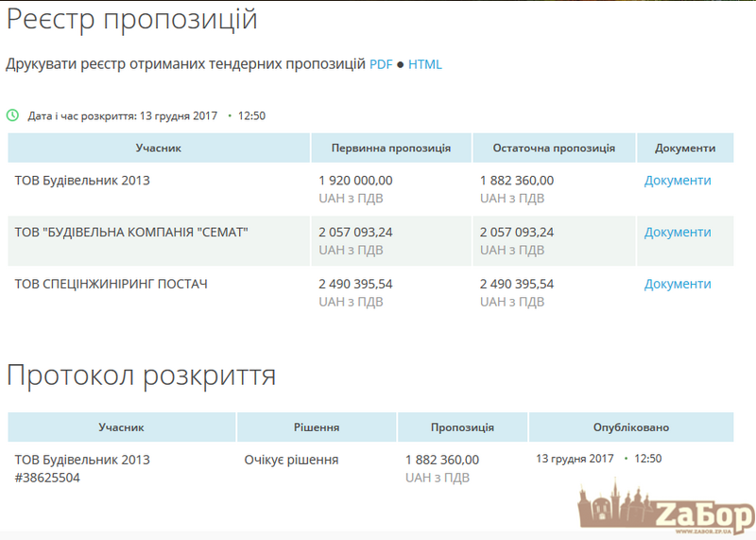Image resolution: width=756 pixels, height=540 pixels.
Task: Click the Протокол розкриття heading
Action: (x=142, y=375)
